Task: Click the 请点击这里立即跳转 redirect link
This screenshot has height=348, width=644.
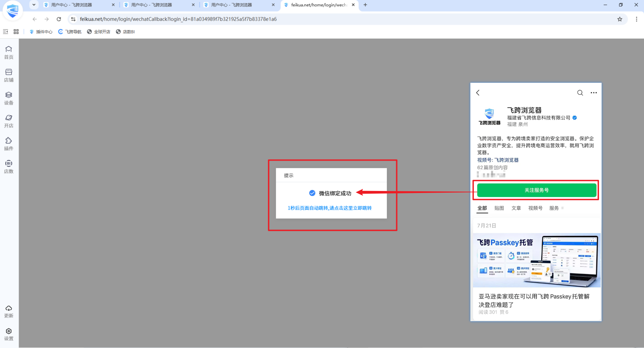Action: (x=350, y=208)
